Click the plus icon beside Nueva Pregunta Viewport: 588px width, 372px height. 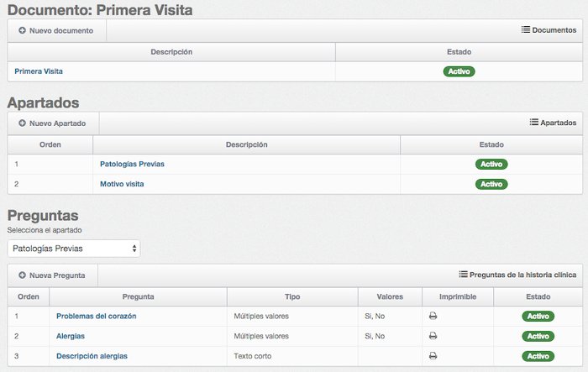point(22,275)
